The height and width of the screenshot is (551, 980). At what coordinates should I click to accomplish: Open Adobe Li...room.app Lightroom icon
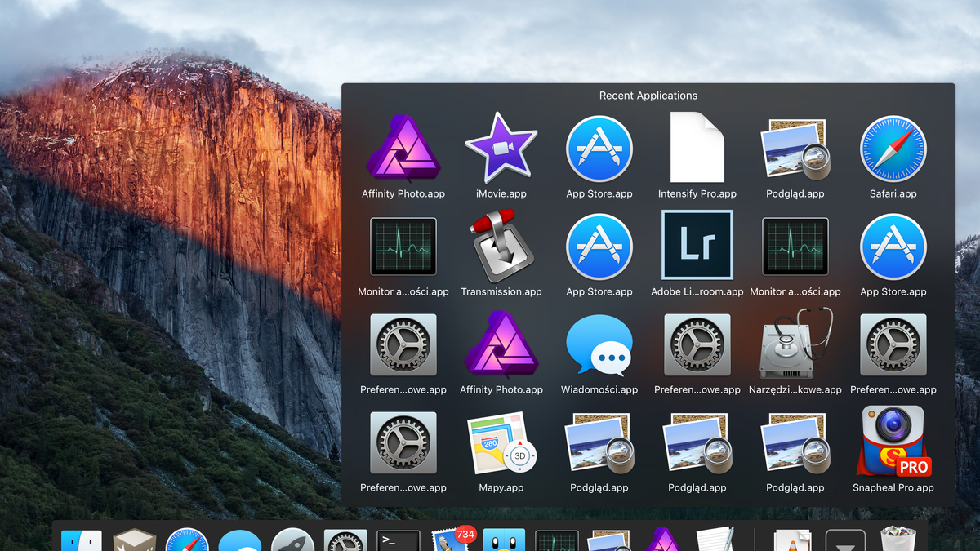click(x=697, y=246)
